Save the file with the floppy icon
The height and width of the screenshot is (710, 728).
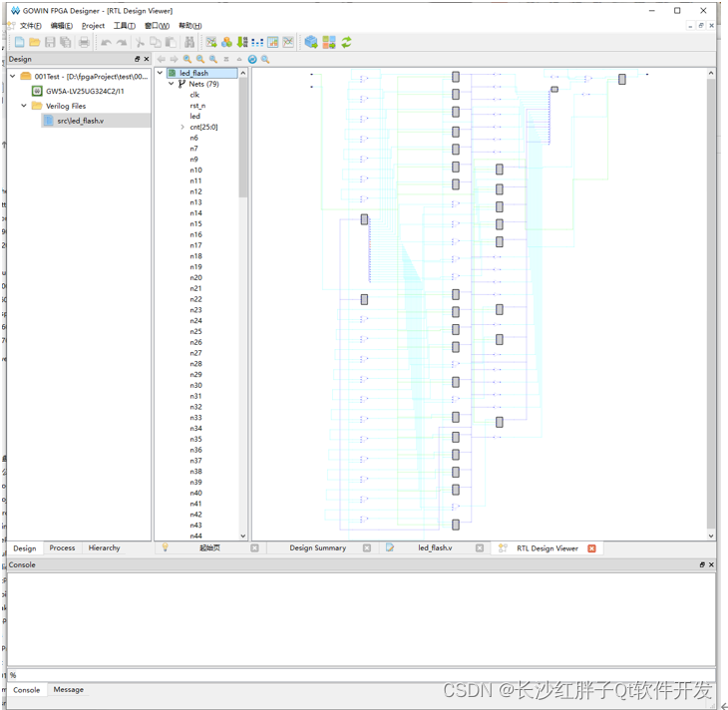coord(50,42)
